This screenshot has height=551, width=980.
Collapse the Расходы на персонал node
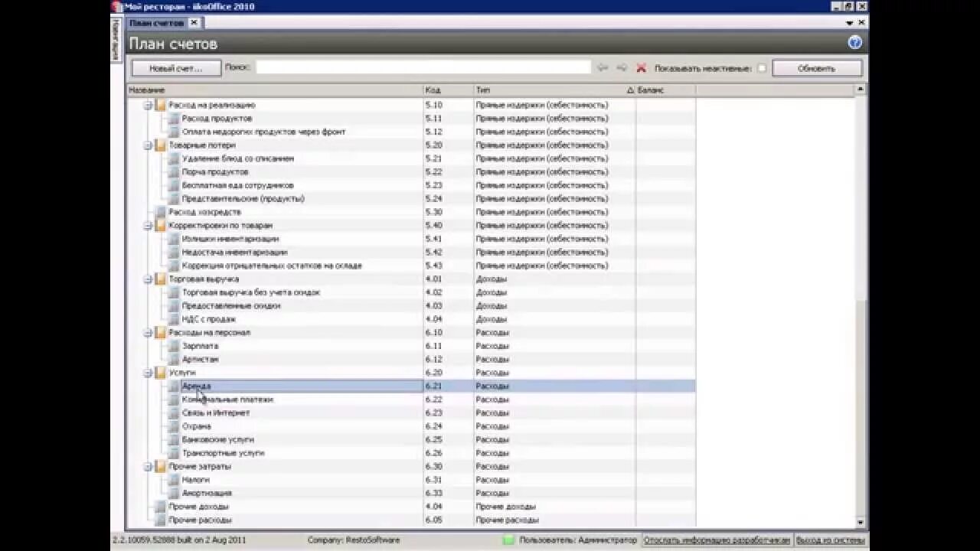point(149,332)
